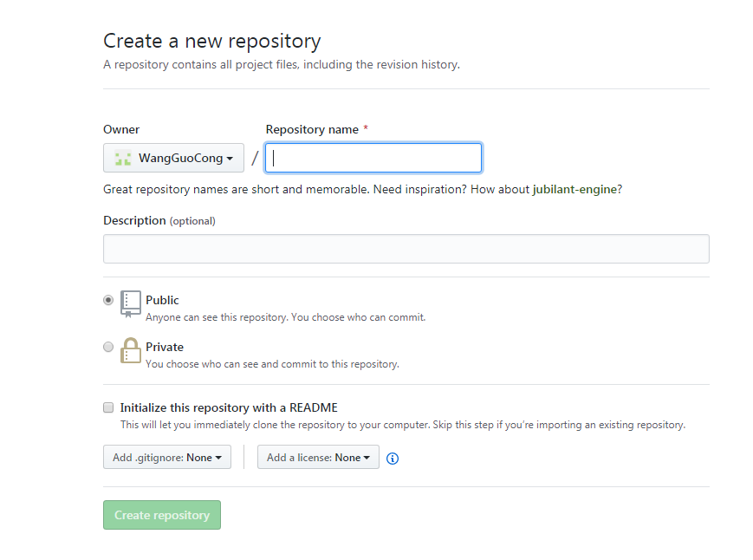Click the Owner label
This screenshot has width=753, height=560.
tap(121, 130)
